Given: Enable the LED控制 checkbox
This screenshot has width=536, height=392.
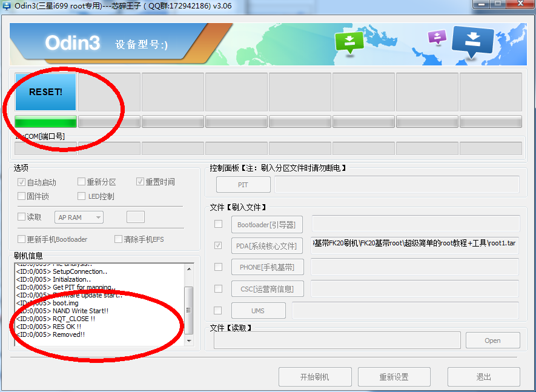Looking at the screenshot, I should (x=81, y=196).
